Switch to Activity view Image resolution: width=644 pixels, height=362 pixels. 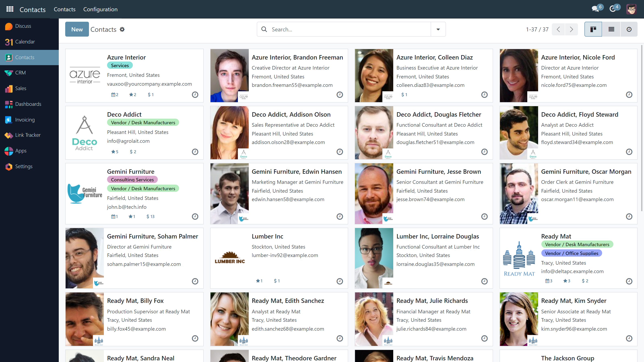tap(629, 30)
